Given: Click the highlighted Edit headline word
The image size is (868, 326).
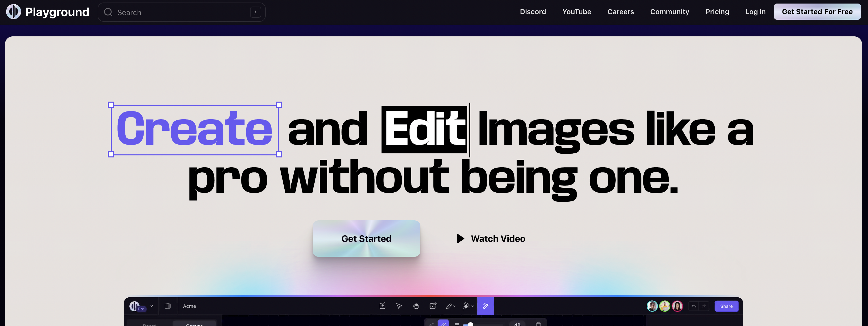Looking at the screenshot, I should (424, 129).
